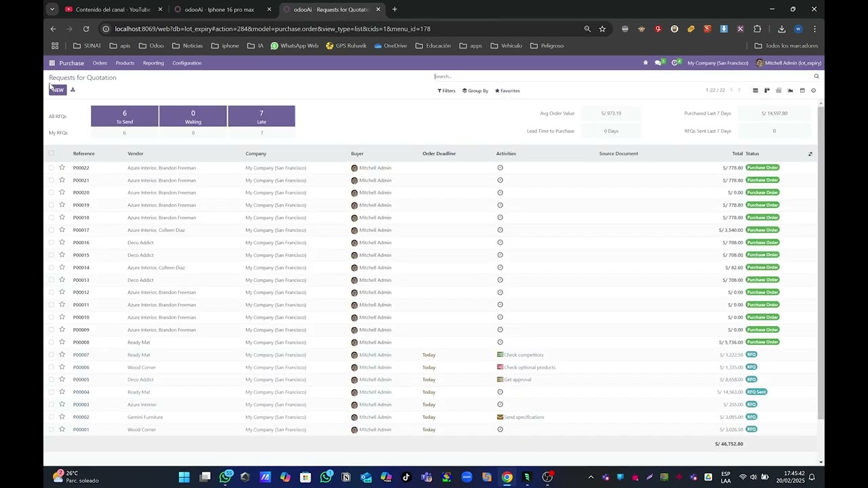Star P00021 as favorite
Screen dimensions: 868x488
[62, 180]
